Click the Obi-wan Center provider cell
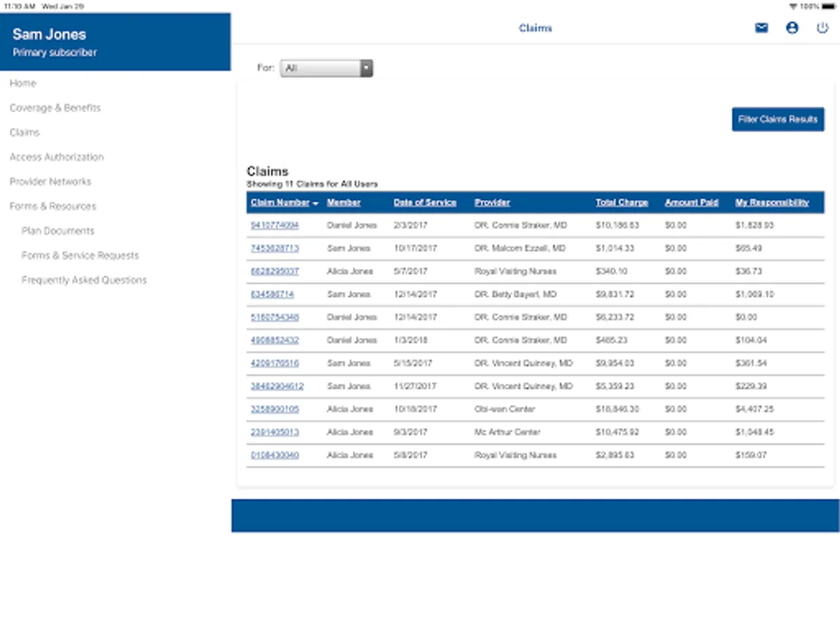This screenshot has width=840, height=630. coord(505,409)
